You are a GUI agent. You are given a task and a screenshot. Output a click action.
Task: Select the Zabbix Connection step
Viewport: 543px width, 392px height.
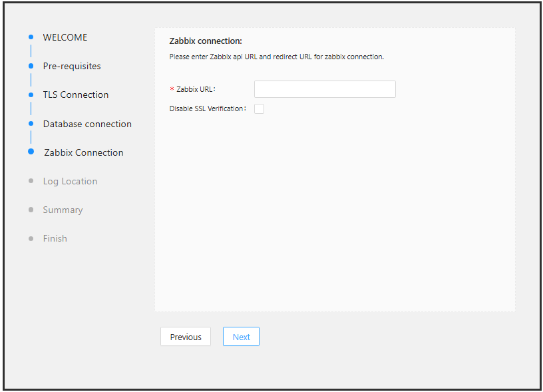coord(84,152)
